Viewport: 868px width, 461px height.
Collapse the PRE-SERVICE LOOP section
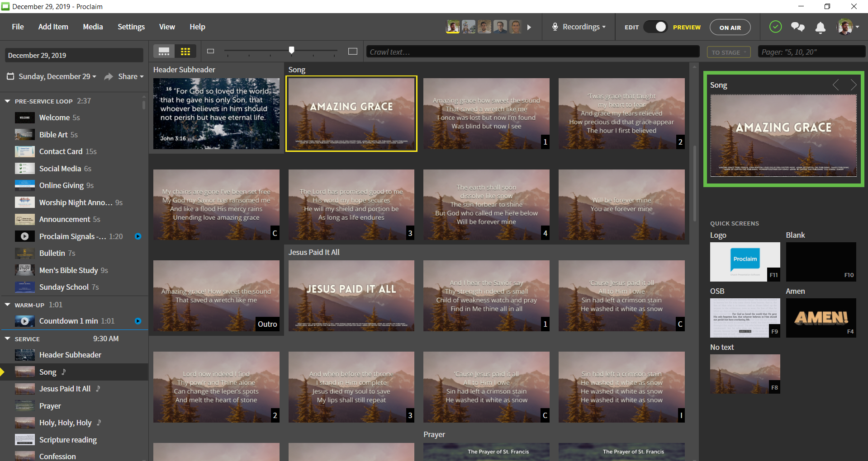tap(7, 101)
